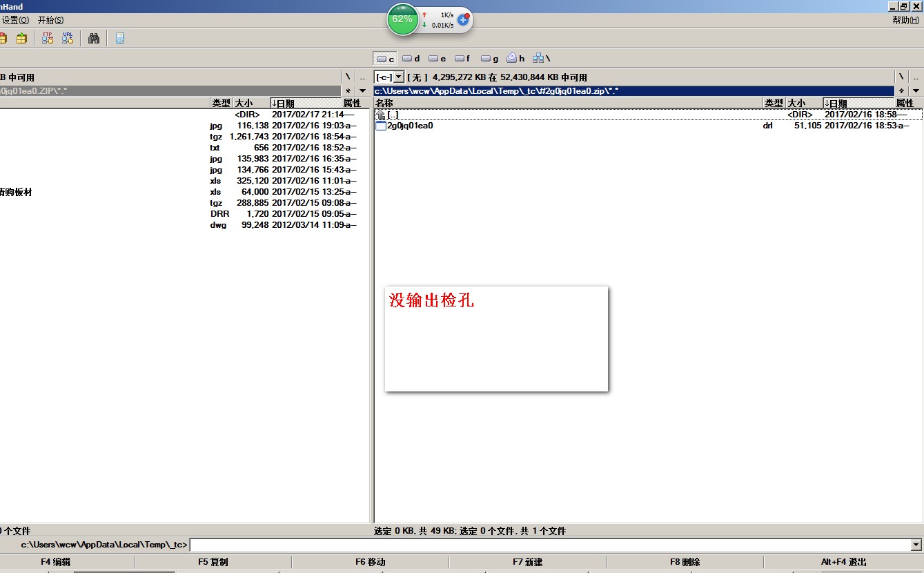Screen dimensions: 924x573
Task: Select the left panel txt 656 row
Action: pos(184,148)
